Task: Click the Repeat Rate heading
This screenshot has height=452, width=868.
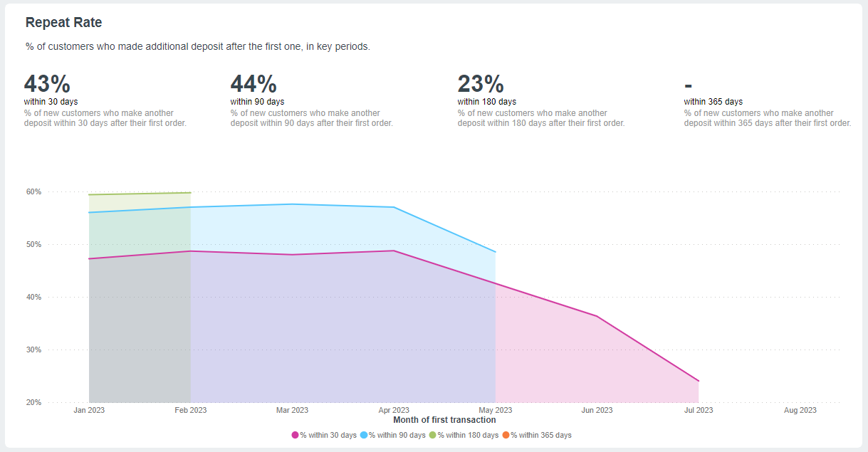Action: tap(64, 23)
